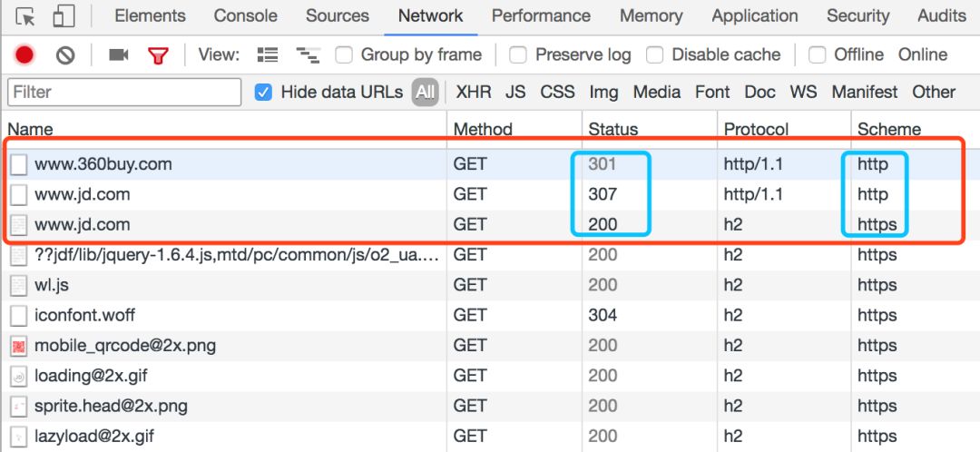The image size is (980, 452).
Task: Filter requests by Img
Action: (603, 93)
